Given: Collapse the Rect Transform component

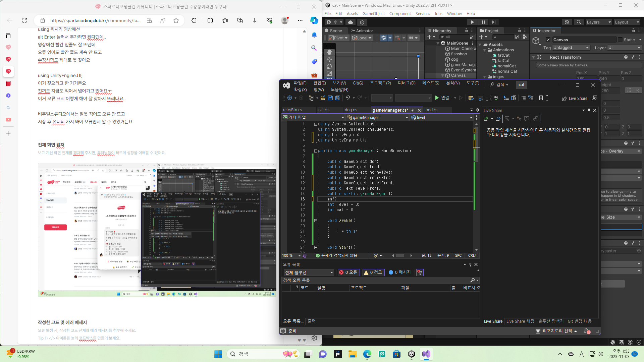Looking at the screenshot, I should point(534,57).
